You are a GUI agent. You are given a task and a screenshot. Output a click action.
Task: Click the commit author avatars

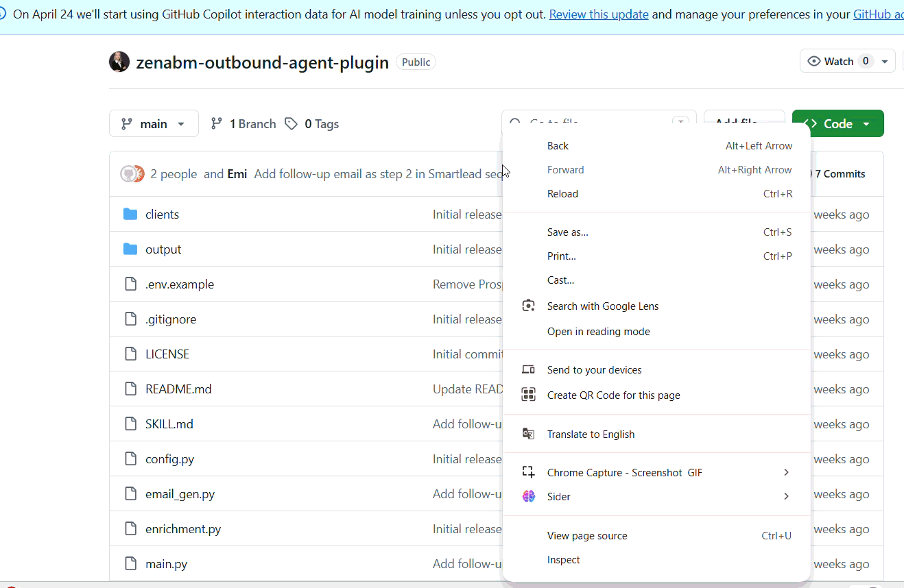click(132, 174)
